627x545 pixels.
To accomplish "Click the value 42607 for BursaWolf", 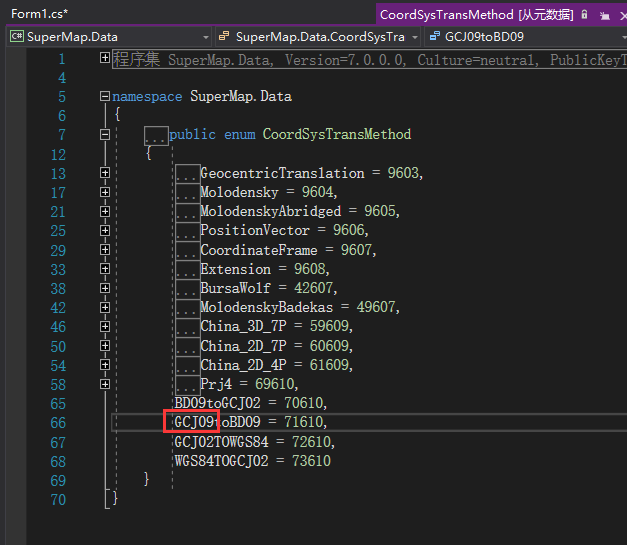I will [314, 288].
